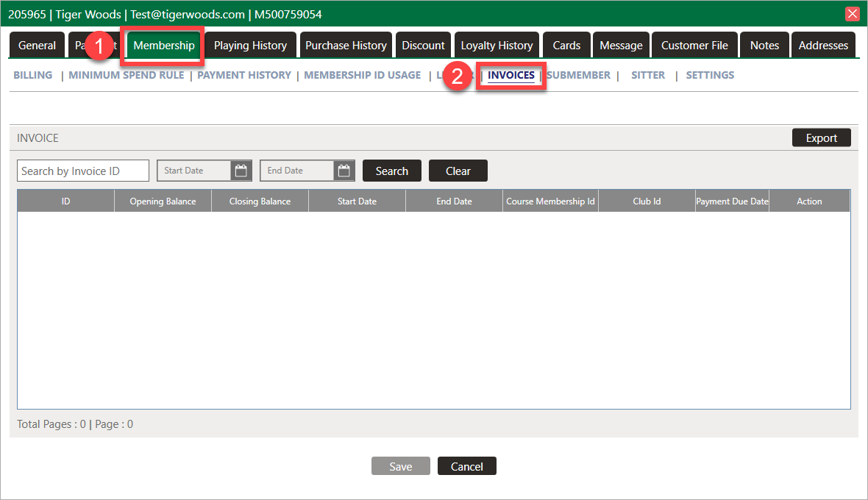Viewport: 868px width, 500px height.
Task: Click the Start Date calendar icon
Action: (x=241, y=171)
